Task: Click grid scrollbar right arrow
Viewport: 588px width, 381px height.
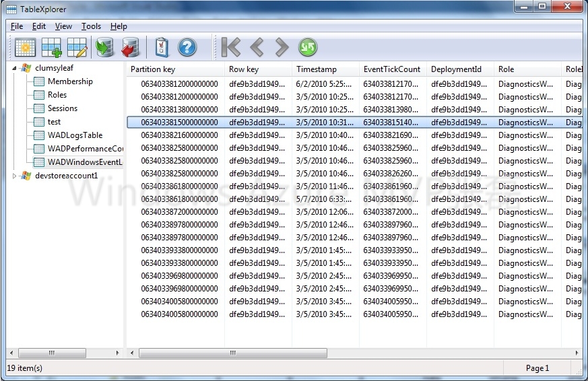Action: [577, 353]
